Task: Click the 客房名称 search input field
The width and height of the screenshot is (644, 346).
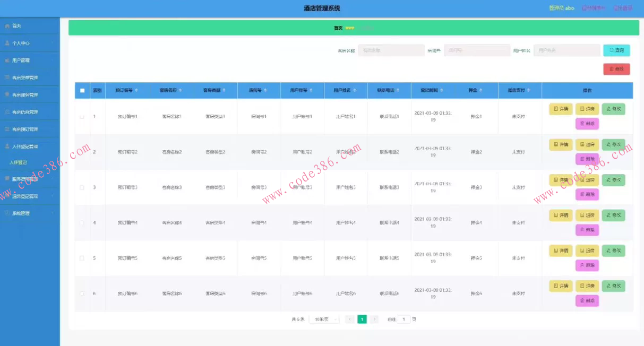Action: [391, 50]
